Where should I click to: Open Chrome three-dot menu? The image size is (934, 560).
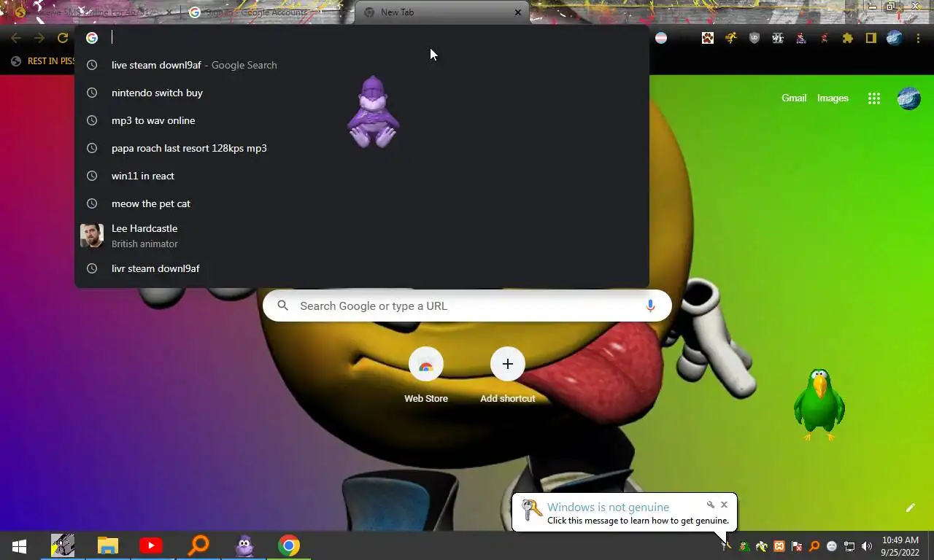(x=918, y=38)
